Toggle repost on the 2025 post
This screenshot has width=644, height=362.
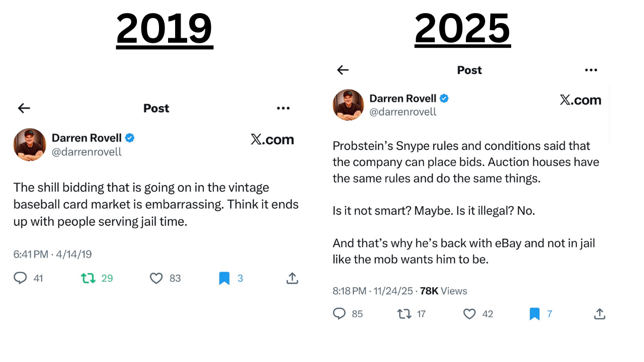[x=404, y=314]
